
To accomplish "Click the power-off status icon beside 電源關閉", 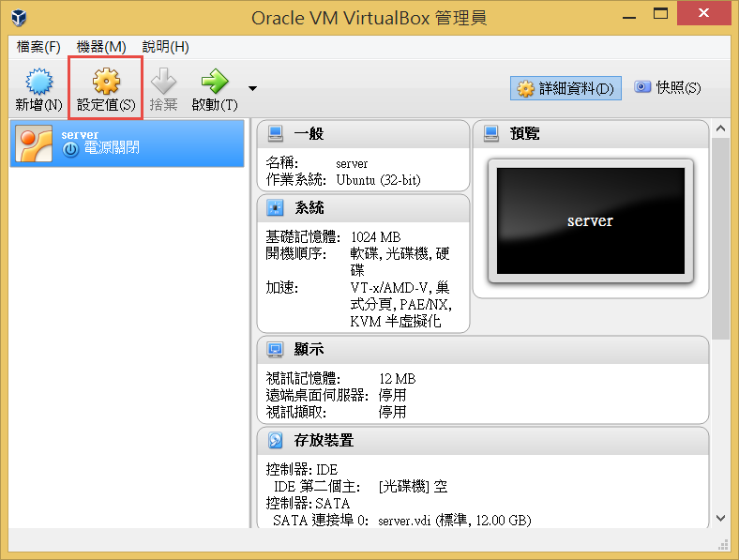I will [x=70, y=149].
